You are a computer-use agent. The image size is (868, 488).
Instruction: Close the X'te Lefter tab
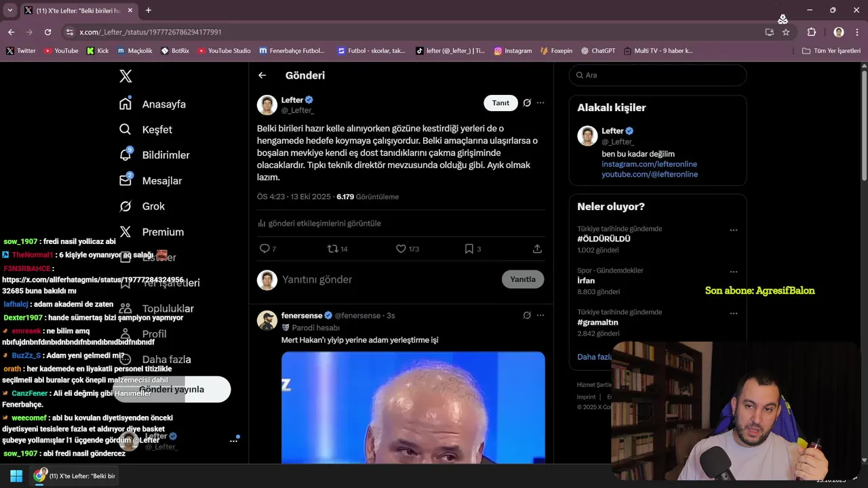tap(131, 11)
